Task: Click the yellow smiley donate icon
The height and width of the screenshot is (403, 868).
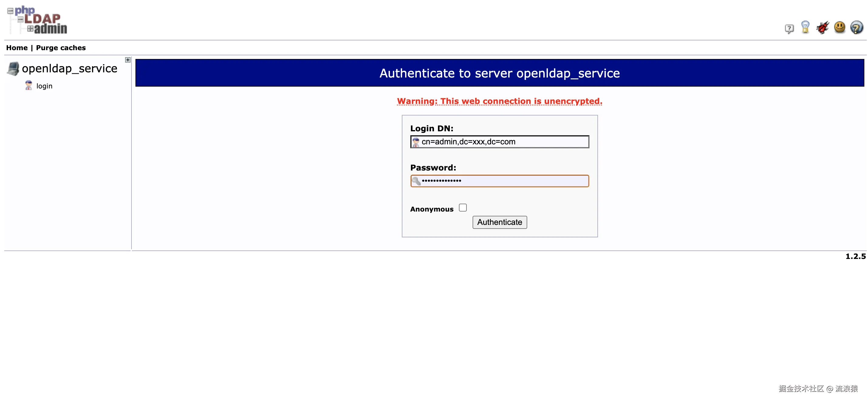Action: click(839, 27)
